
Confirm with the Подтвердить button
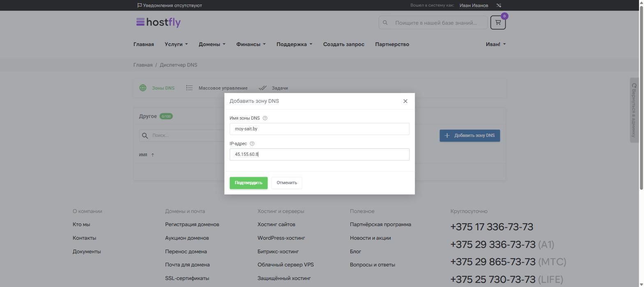tap(248, 183)
